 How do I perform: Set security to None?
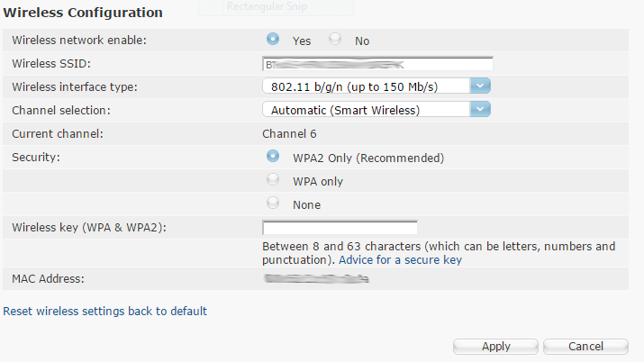(273, 204)
